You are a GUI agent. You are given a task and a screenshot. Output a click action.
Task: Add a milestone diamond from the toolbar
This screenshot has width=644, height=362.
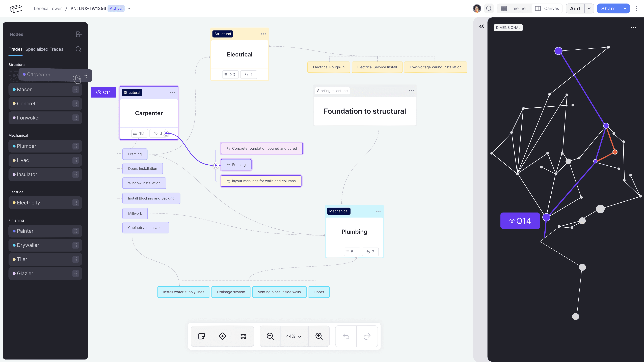click(x=222, y=336)
